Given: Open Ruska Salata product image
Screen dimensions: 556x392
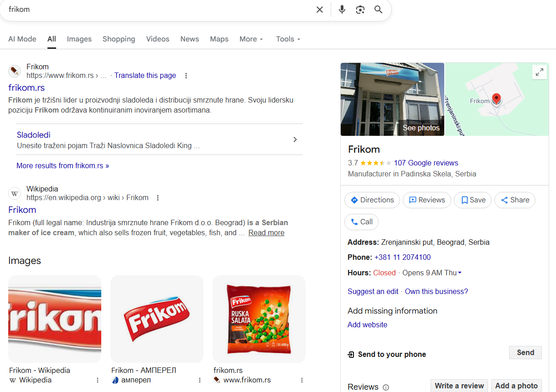Looking at the screenshot, I should tap(259, 319).
